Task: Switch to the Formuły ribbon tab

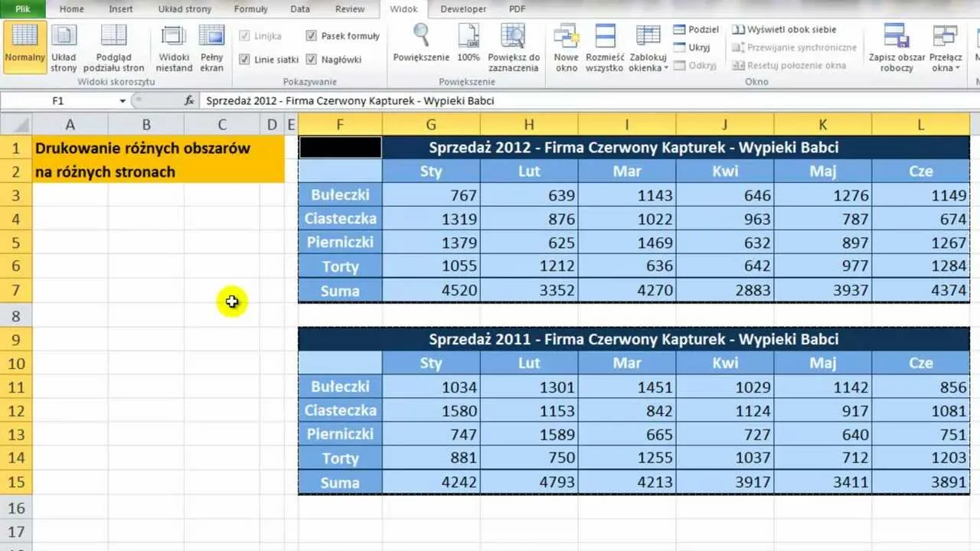Action: pos(251,9)
